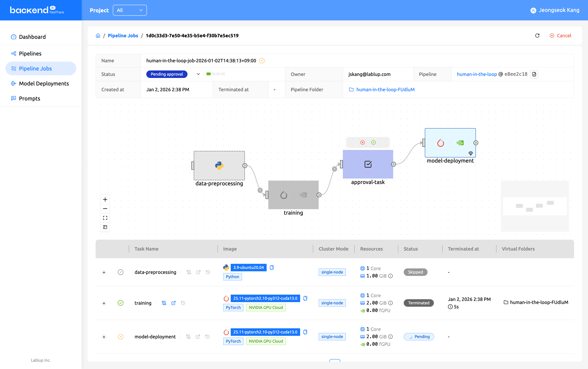Image resolution: width=588 pixels, height=369 pixels.
Task: Open pipeline YAML file icon next to e8ee2c18
Action: [534, 74]
